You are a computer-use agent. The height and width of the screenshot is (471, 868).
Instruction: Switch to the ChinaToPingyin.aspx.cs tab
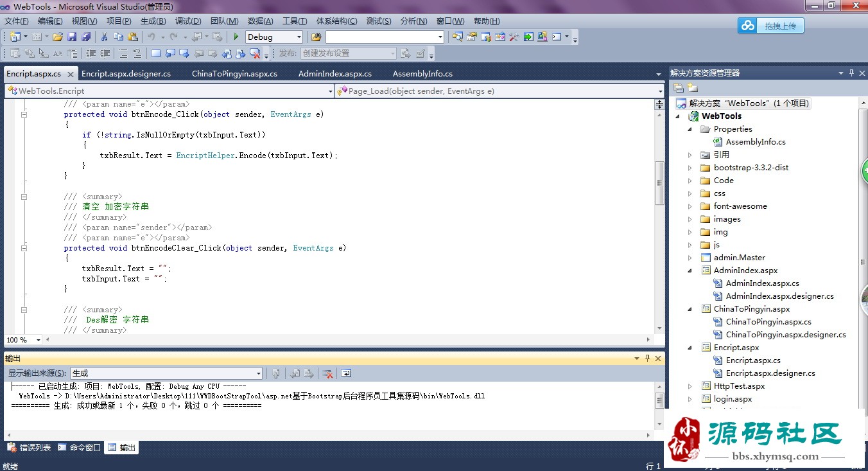(234, 74)
